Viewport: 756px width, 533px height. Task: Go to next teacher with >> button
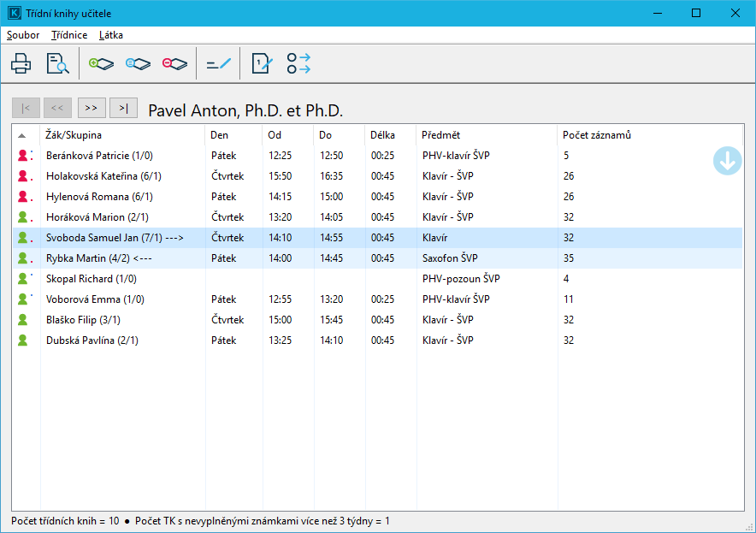pos(92,108)
